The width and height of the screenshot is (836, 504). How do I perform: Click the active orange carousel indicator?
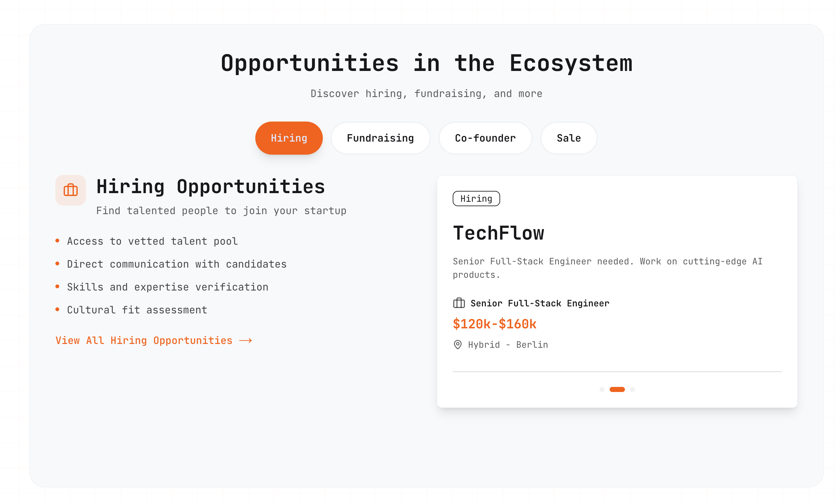point(618,389)
